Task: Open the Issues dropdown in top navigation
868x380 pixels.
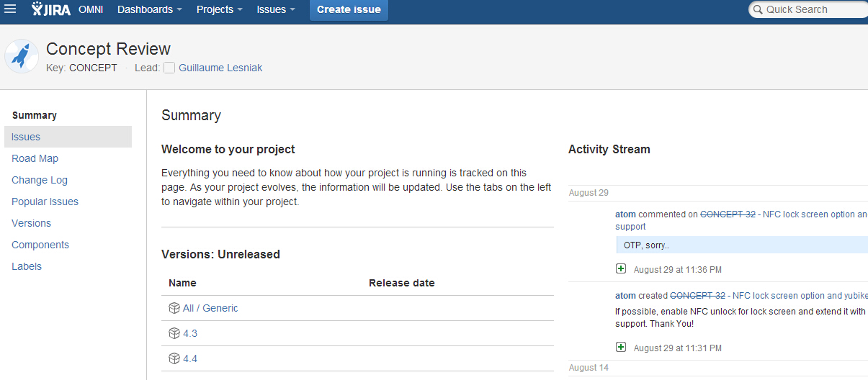Action: [x=276, y=9]
